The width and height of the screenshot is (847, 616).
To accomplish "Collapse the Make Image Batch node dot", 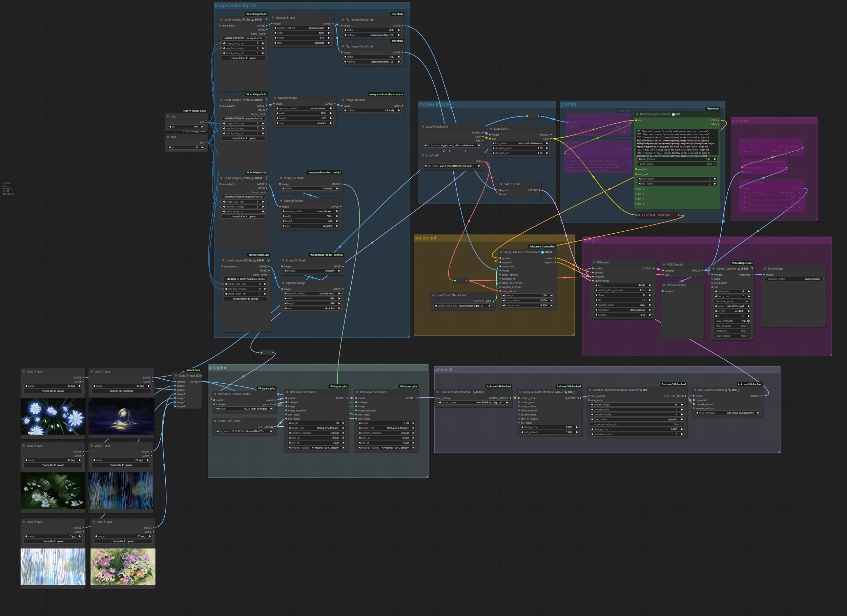I will [175, 376].
